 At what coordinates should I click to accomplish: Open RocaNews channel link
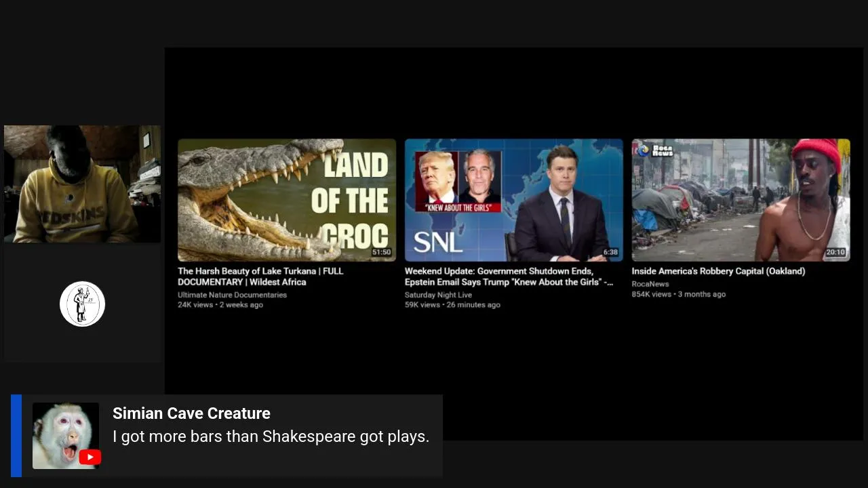coord(650,284)
